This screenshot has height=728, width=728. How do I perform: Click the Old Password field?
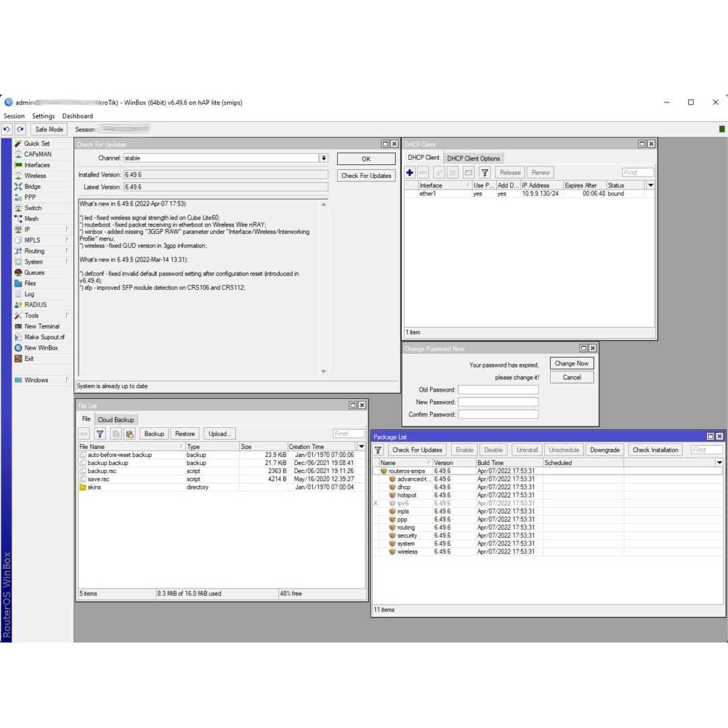[x=498, y=390]
